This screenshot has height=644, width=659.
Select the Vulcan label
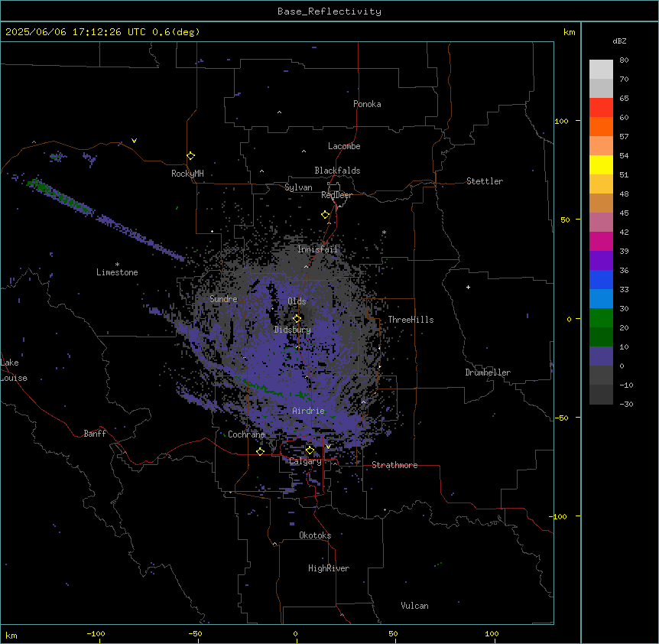[x=415, y=606]
